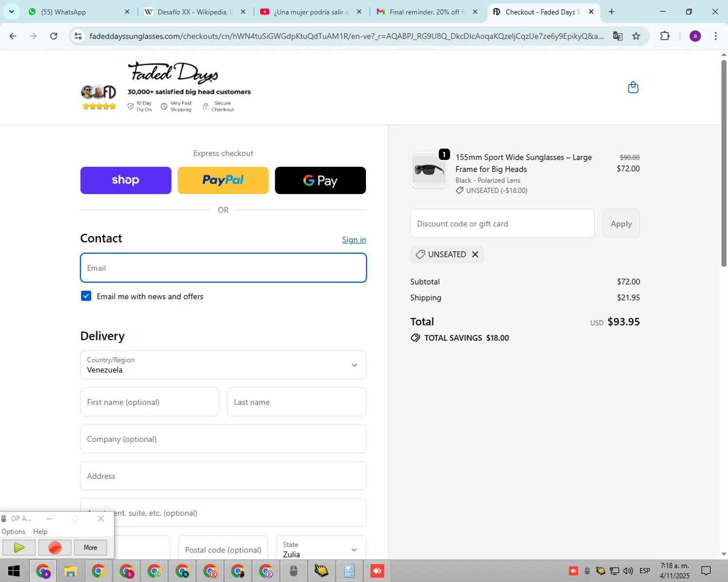
Task: Focus the Email input field
Action: [x=223, y=268]
